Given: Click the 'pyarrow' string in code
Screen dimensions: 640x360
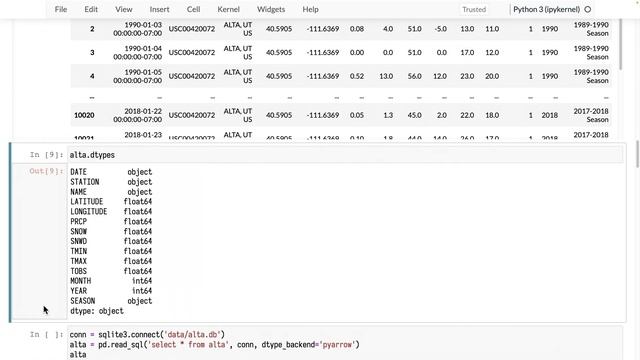Looking at the screenshot, I should (337, 345).
